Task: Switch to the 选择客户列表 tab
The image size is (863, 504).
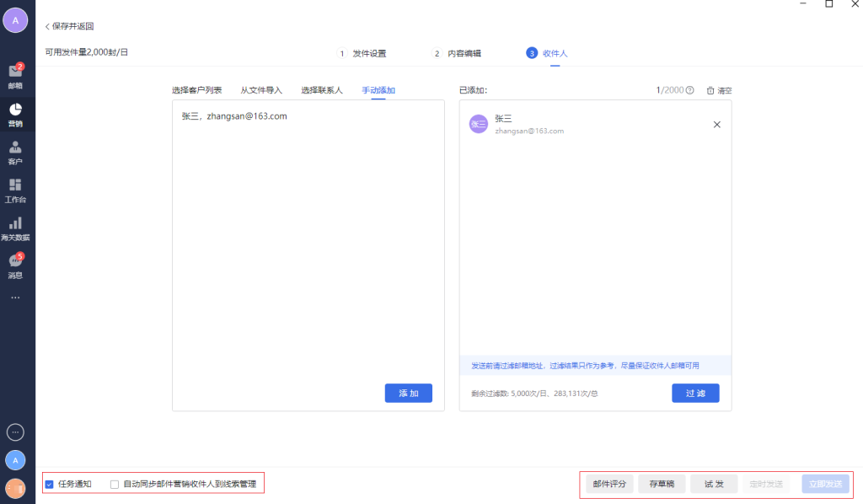Action: [x=197, y=90]
